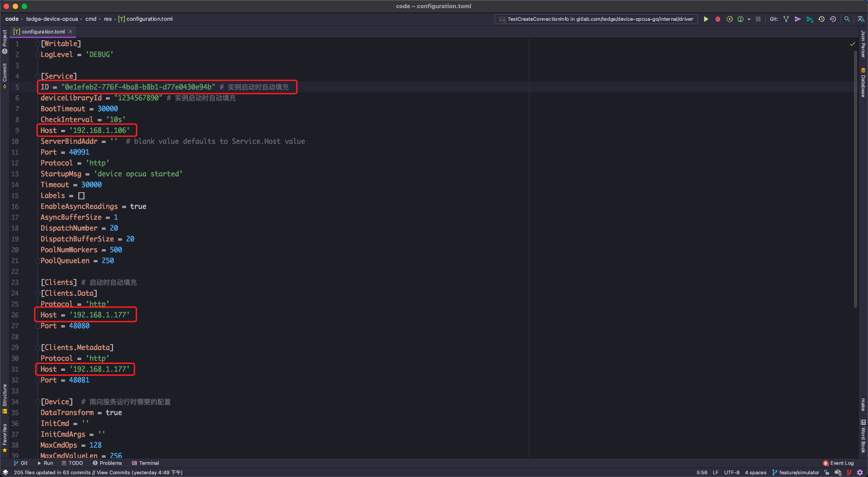
Task: Collapse the [Clients.Metadata] section fold marker
Action: [38, 348]
